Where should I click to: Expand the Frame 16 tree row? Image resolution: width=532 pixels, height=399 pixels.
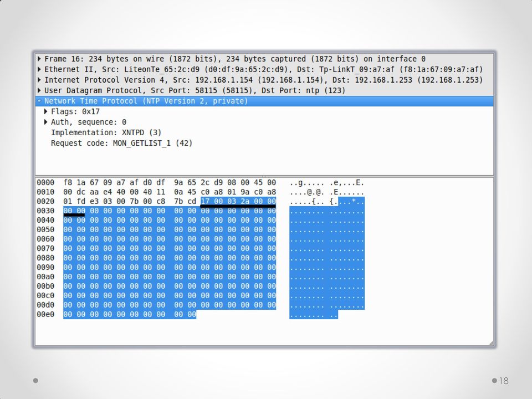point(39,59)
